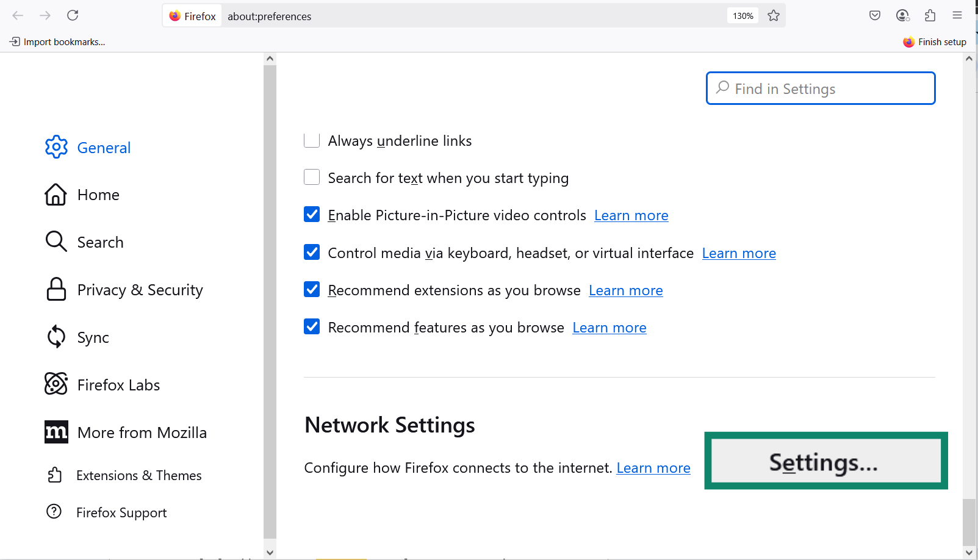Click the Pocket save icon in toolbar
This screenshot has height=560, width=978.
pos(874,15)
